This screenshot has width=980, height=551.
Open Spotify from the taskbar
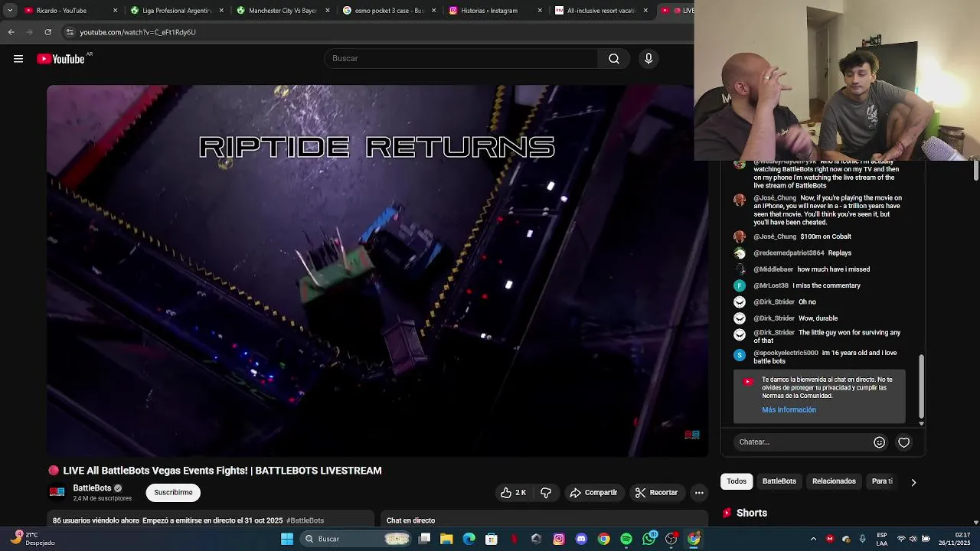point(626,539)
